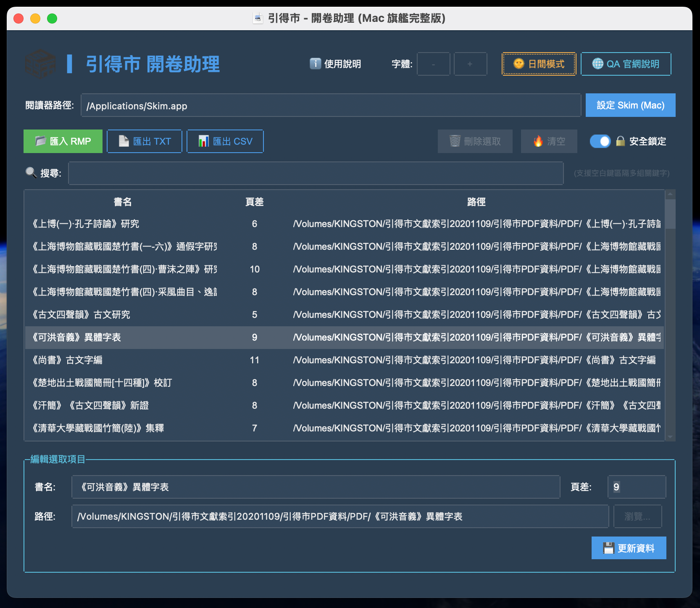This screenshot has height=608, width=700.
Task: Export list via 匯出 TXT
Action: pyautogui.click(x=145, y=141)
